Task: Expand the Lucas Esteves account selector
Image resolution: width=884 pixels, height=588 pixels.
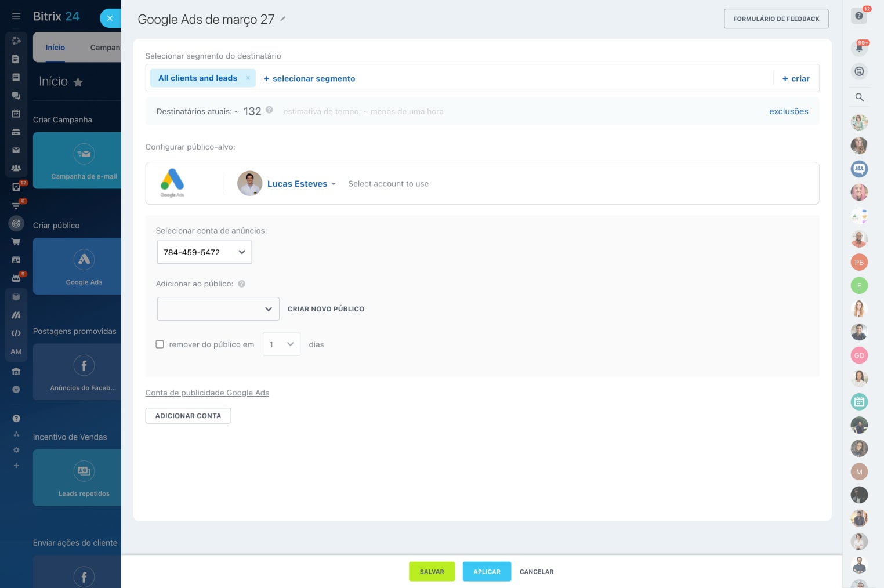Action: (302, 184)
